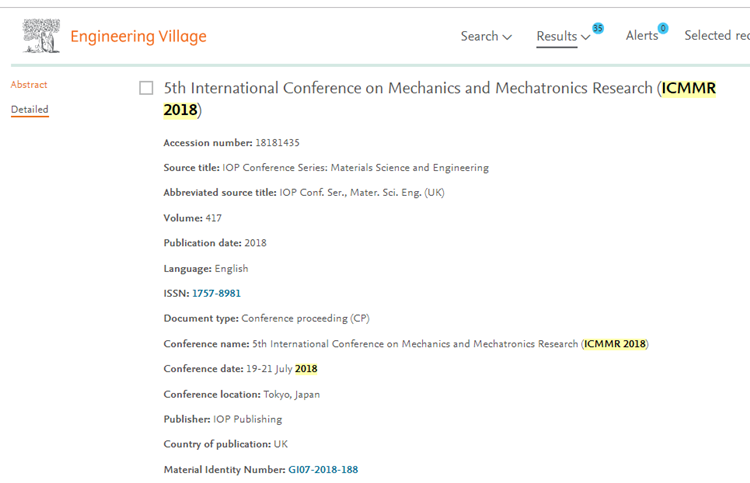This screenshot has width=750, height=483.
Task: Expand the Search dropdown chevron
Action: pyautogui.click(x=507, y=37)
